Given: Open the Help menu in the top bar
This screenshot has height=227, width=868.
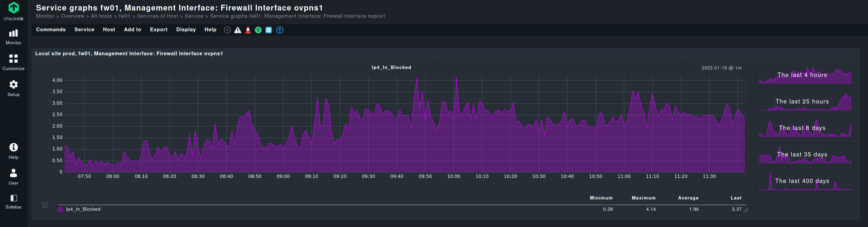Looking at the screenshot, I should [x=210, y=29].
